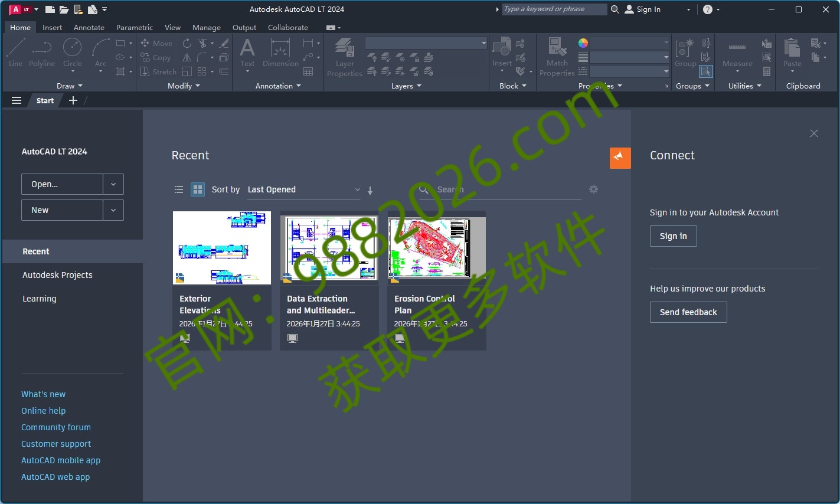The width and height of the screenshot is (840, 504).
Task: Open the Insert ribbon tab
Action: [52, 27]
